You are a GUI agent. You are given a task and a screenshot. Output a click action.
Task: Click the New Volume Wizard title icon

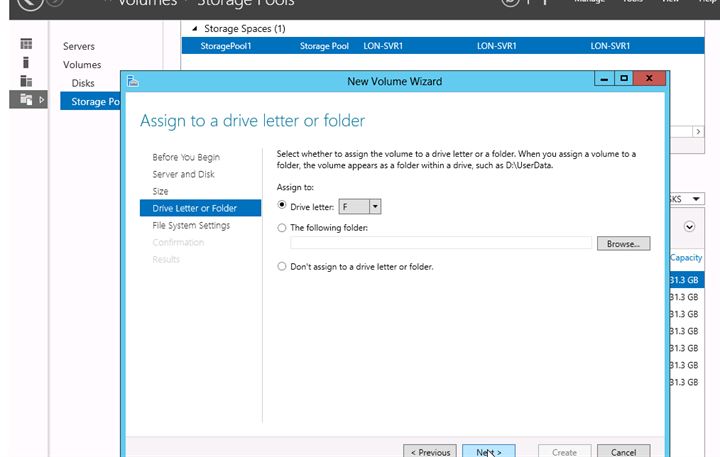pos(133,81)
